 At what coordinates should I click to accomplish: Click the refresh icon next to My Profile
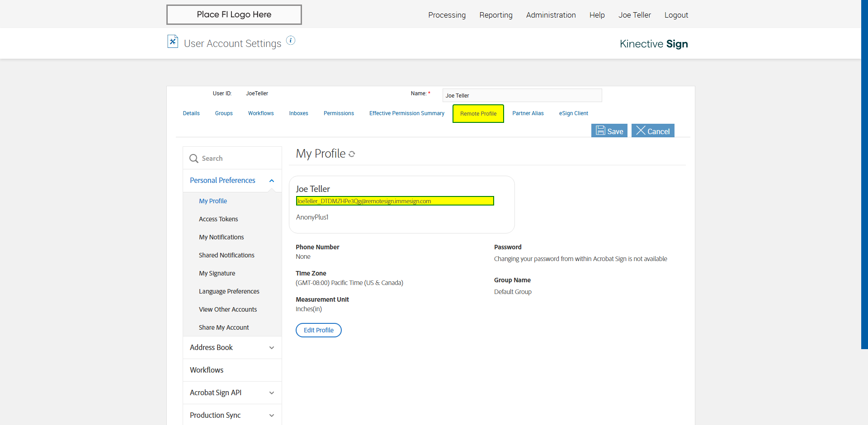pos(352,154)
